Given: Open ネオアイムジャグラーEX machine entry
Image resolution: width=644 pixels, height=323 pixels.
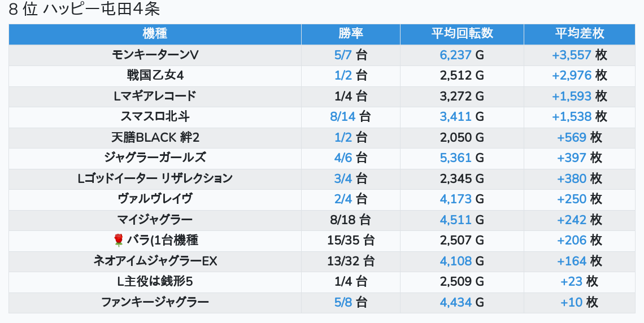Looking at the screenshot, I should (x=155, y=261).
